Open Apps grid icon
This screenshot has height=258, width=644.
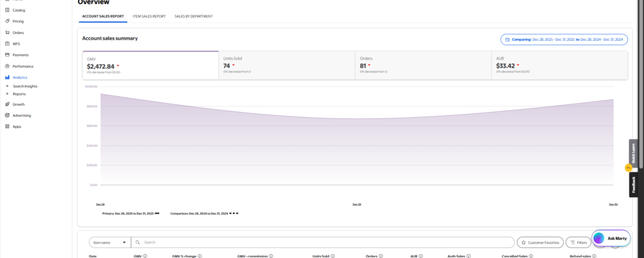click(8, 126)
